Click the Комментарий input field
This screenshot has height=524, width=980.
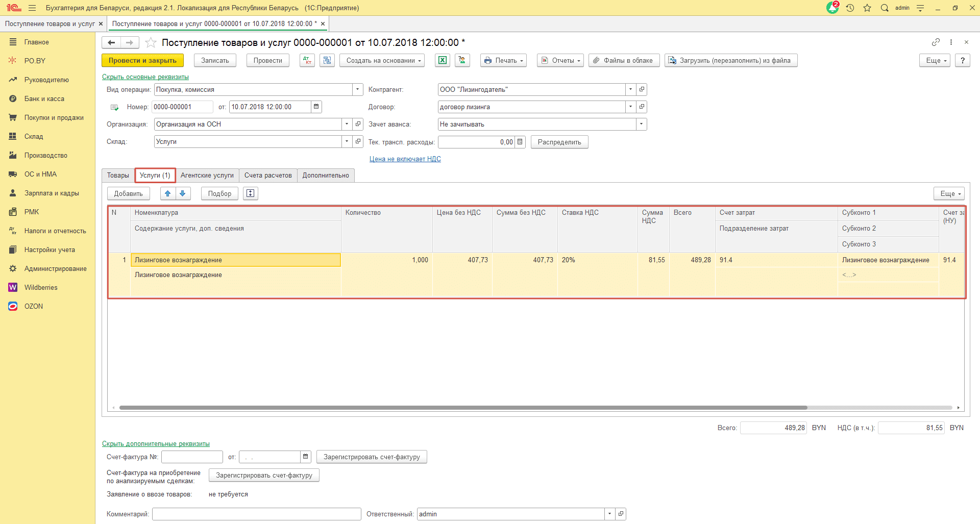pos(256,514)
